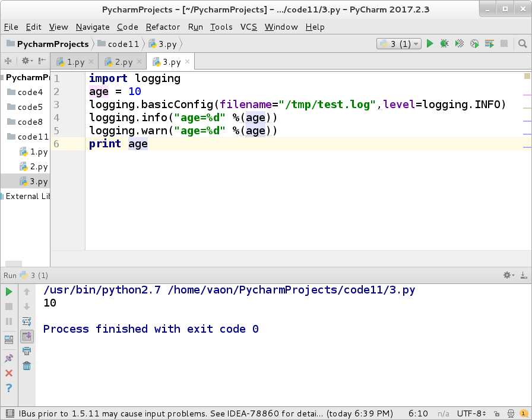The height and width of the screenshot is (420, 532).
Task: Open Search Everywhere magnifier icon
Action: tap(522, 44)
